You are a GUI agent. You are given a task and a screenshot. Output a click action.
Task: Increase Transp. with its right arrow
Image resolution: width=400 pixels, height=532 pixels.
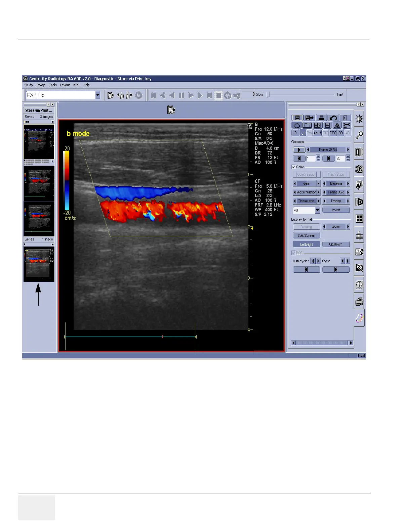pos(348,201)
